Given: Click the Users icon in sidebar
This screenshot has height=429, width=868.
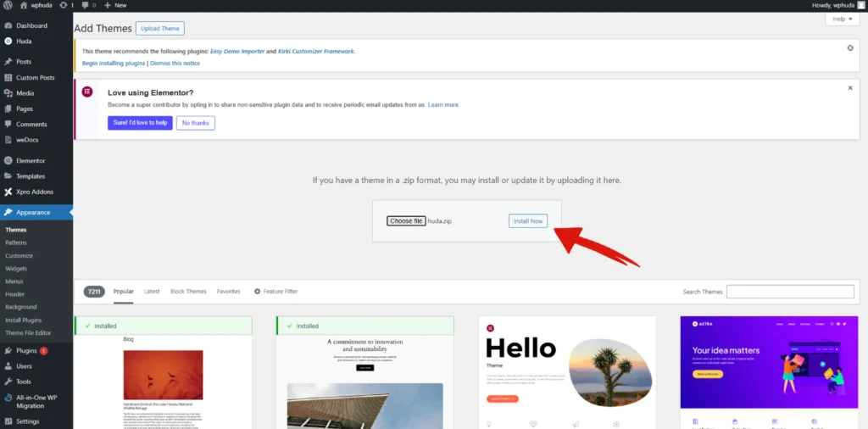Looking at the screenshot, I should click(x=8, y=366).
